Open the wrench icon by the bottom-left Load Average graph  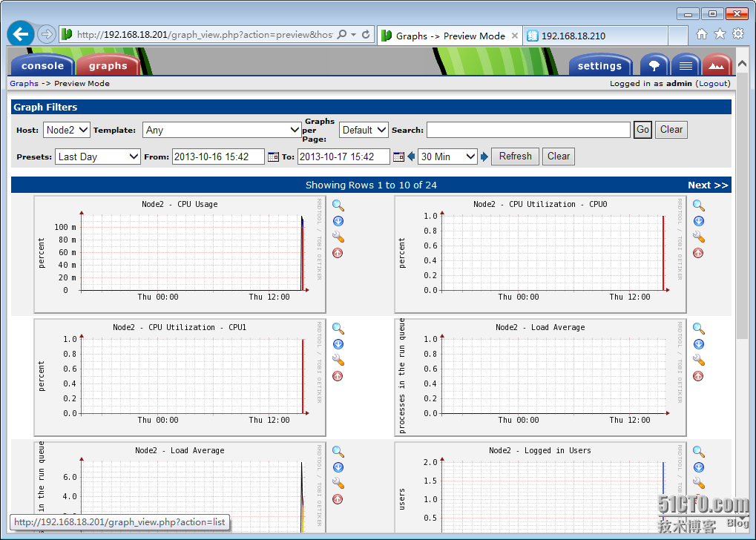click(x=338, y=483)
